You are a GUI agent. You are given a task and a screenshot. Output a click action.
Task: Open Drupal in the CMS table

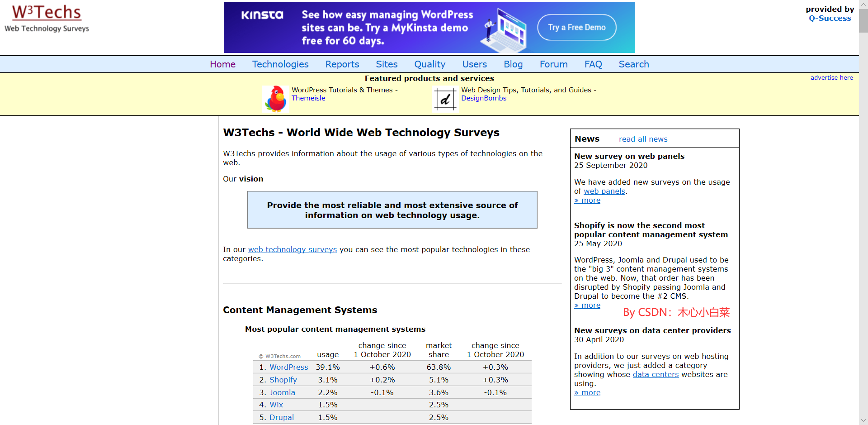282,417
